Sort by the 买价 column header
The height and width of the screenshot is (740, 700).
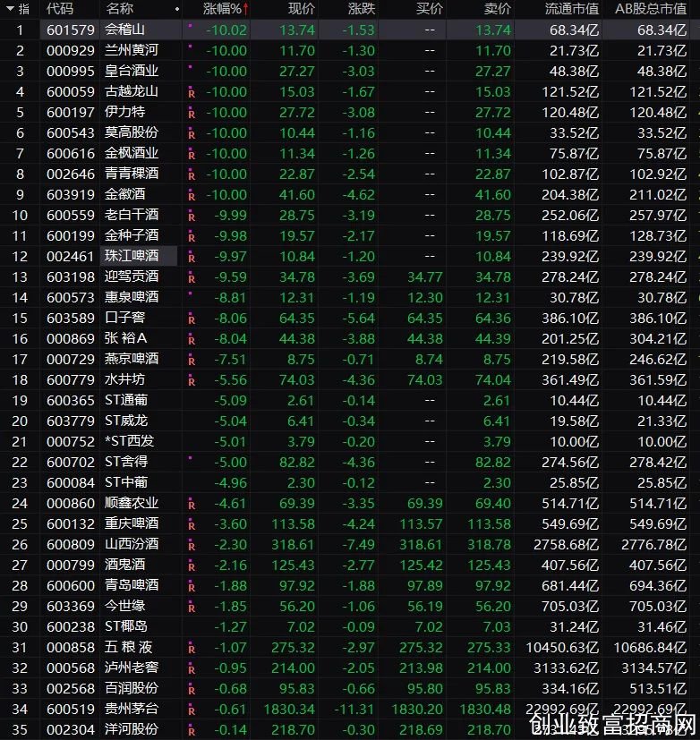(x=430, y=8)
